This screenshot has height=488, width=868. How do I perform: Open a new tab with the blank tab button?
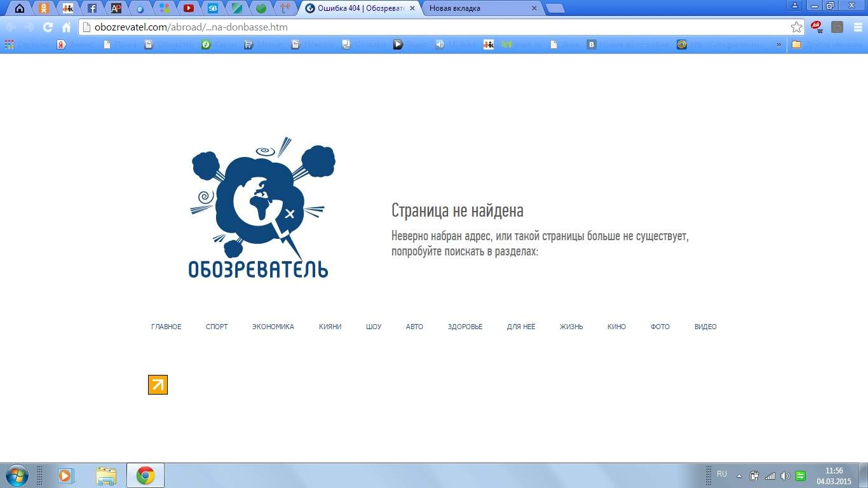[555, 8]
